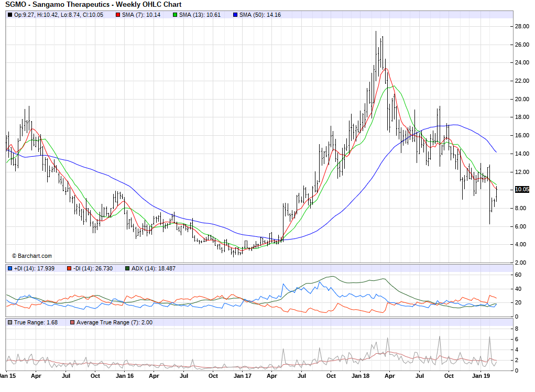Click the gray True Range legend swatch
535x392 pixels.
10,322
